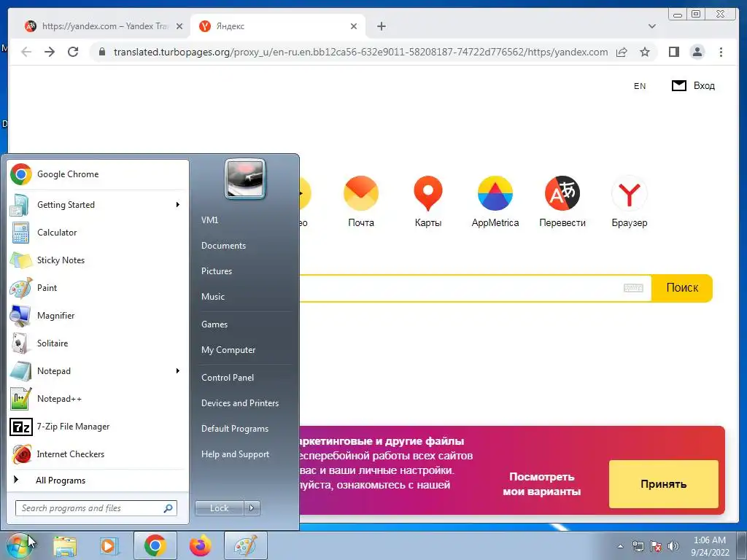Open Default Programs
Viewport: 747px width, 560px height.
pyautogui.click(x=235, y=429)
